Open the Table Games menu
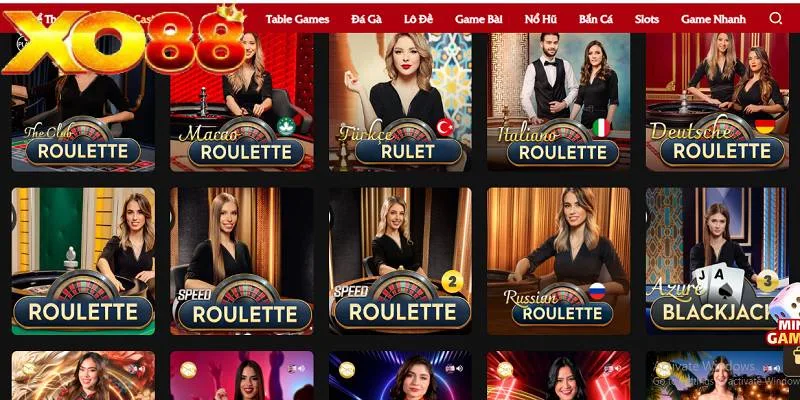 pos(297,19)
